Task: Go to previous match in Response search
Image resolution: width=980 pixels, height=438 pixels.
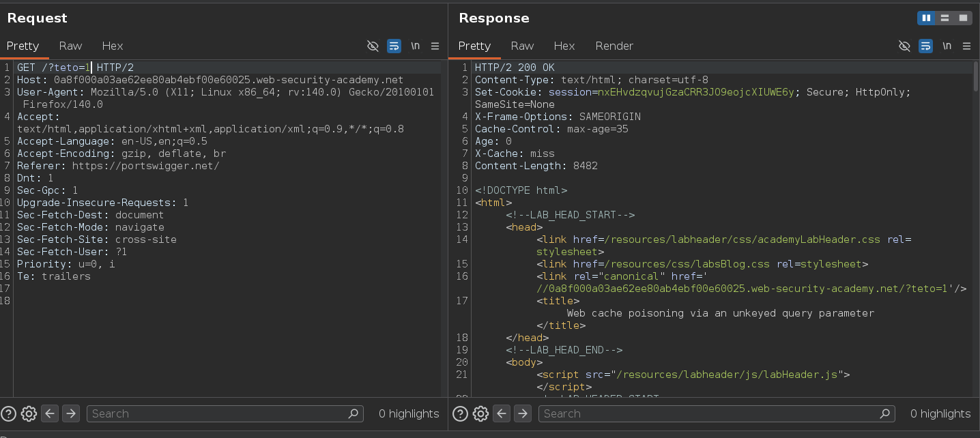Action: click(502, 413)
